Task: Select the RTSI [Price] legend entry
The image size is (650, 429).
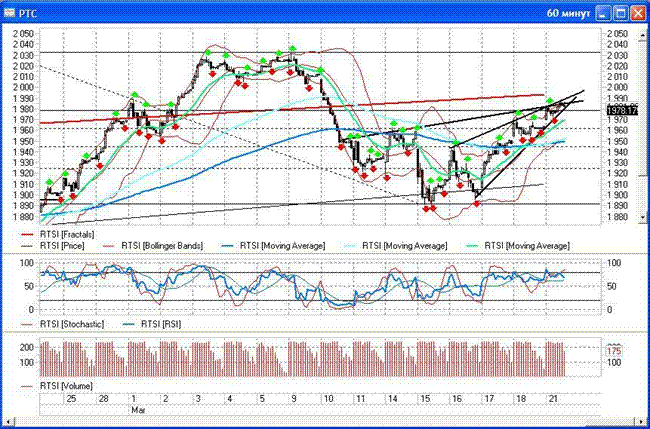Action: click(53, 245)
